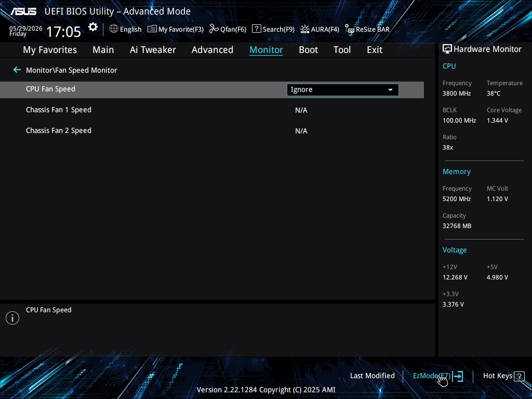Click the Monitor\Fan Speed Monitor breadcrumb
Viewport: 532px width, 399px height.
tap(72, 70)
